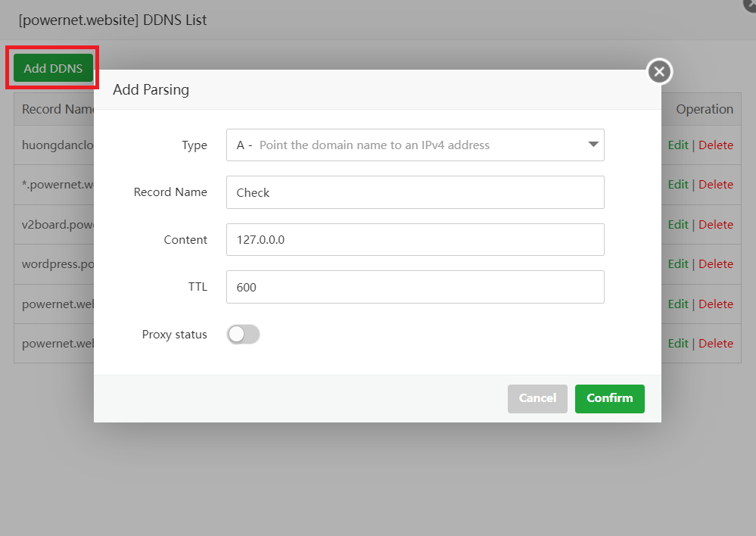Click the Add DDNS button
Image resolution: width=756 pixels, height=536 pixels.
(x=53, y=68)
